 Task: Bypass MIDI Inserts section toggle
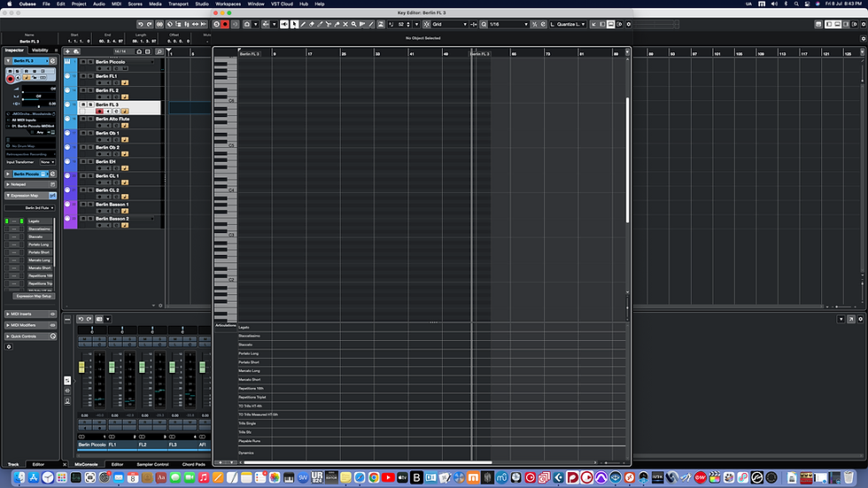pyautogui.click(x=52, y=314)
